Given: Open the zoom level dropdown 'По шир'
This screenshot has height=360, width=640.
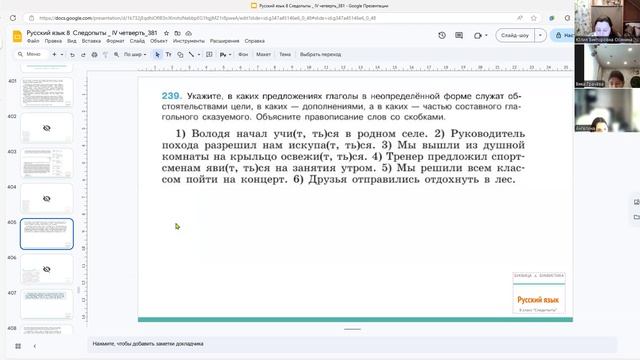Looking at the screenshot, I should coord(135,54).
